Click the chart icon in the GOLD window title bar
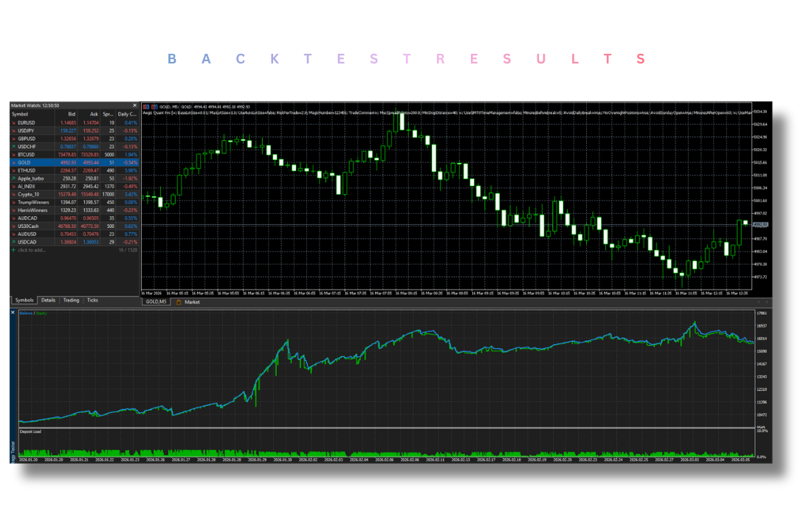812x531 pixels. [145, 105]
